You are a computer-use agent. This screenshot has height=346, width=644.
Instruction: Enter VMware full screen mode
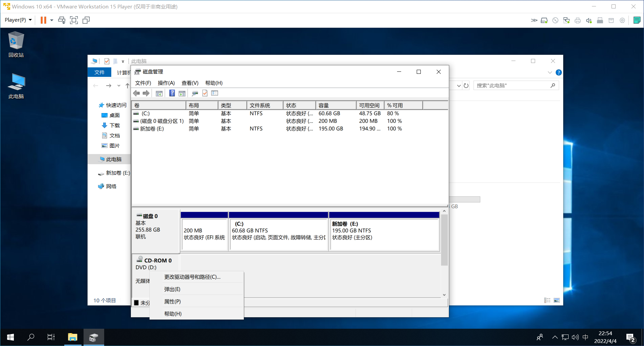(74, 20)
